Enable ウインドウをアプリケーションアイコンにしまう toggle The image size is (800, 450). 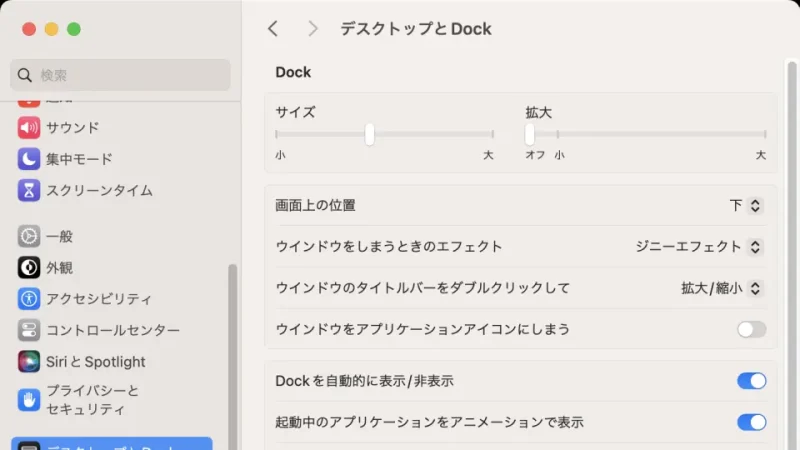(751, 330)
